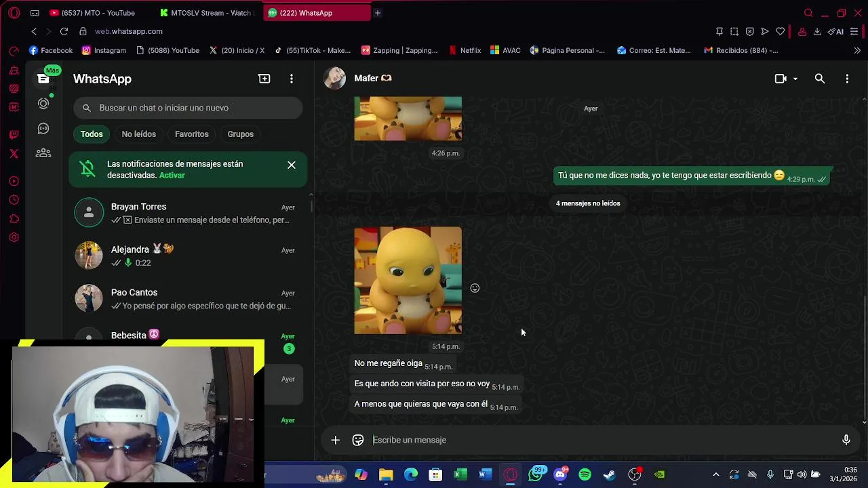Search tabs with the magnifier icon
This screenshot has height=488, width=868.
808,13
